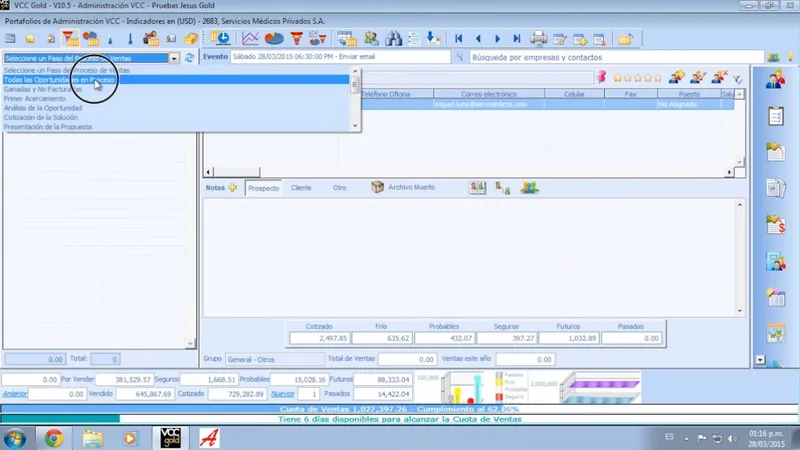
Task: Open File Explorer from the taskbar
Action: point(92,438)
